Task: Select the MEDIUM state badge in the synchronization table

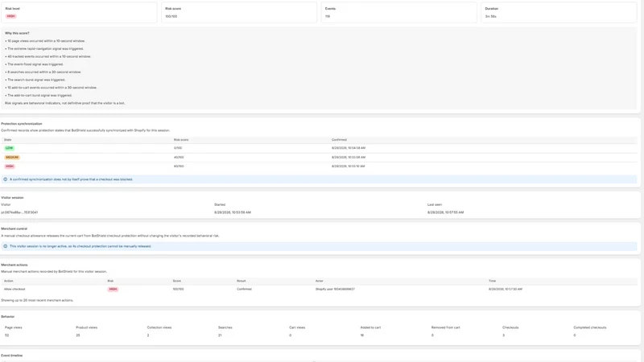Action: click(x=12, y=157)
